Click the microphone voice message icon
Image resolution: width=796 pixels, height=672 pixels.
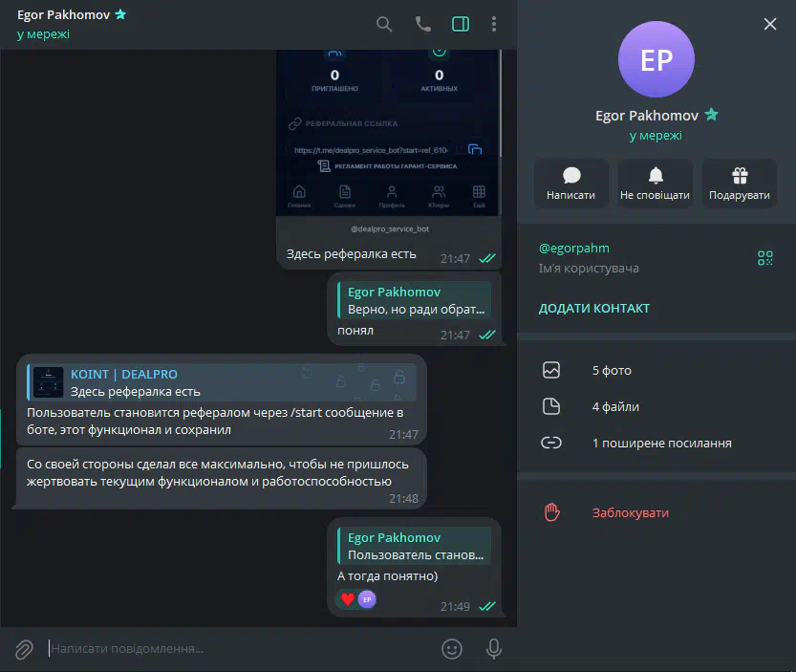pyautogui.click(x=493, y=649)
